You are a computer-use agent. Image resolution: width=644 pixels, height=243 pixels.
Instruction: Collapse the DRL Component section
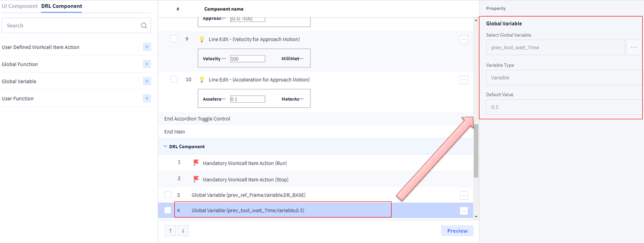pos(165,147)
